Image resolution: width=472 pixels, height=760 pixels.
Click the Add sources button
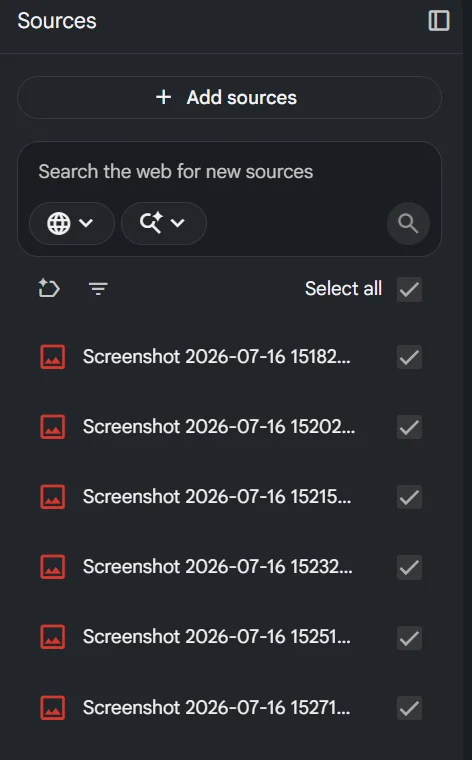(229, 97)
